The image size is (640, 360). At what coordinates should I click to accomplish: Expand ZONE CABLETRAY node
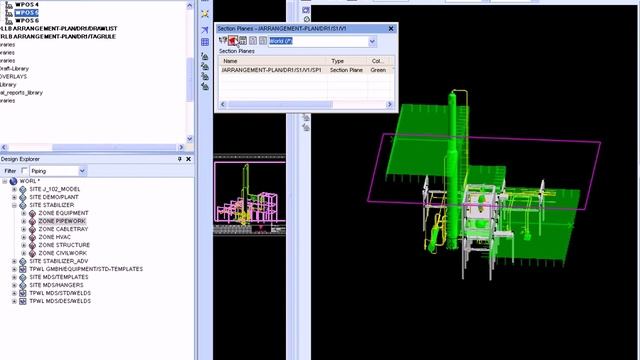pyautogui.click(x=24, y=229)
